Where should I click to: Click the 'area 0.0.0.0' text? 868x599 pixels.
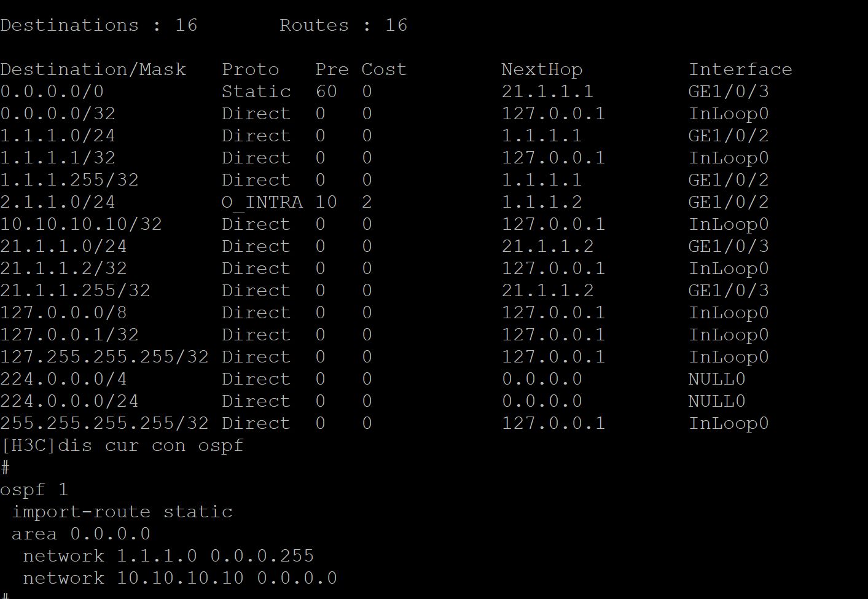(x=76, y=533)
